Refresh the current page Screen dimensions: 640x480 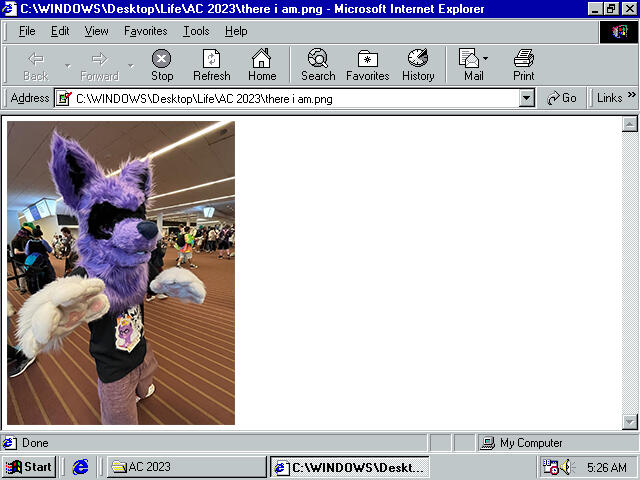pos(211,65)
